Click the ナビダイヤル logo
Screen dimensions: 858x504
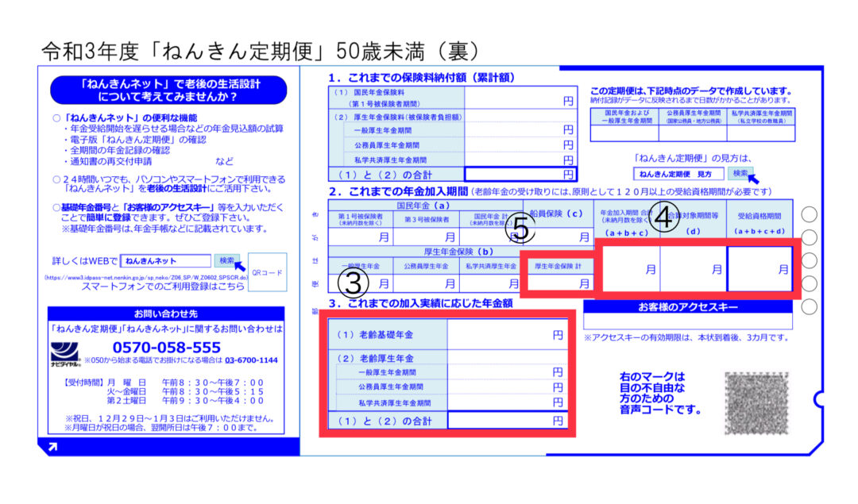(x=66, y=352)
